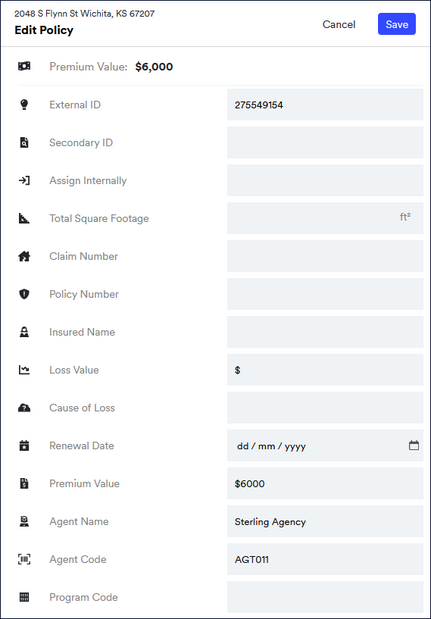Click the house icon beside Claim Number
Viewport: 431px width, 619px height.
pyautogui.click(x=24, y=256)
